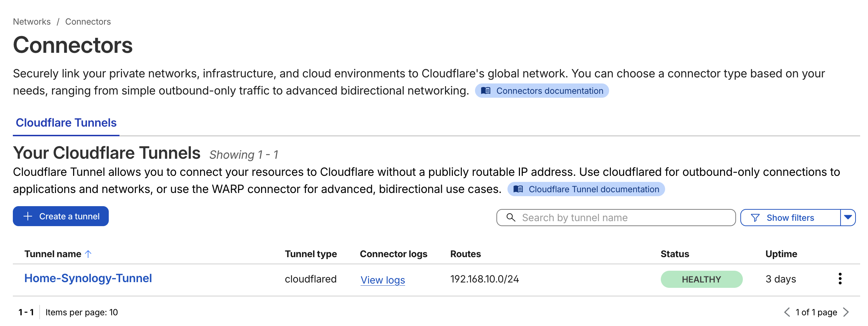Select the Cloudflare Tunnels tab
Image resolution: width=868 pixels, height=326 pixels.
(x=66, y=123)
